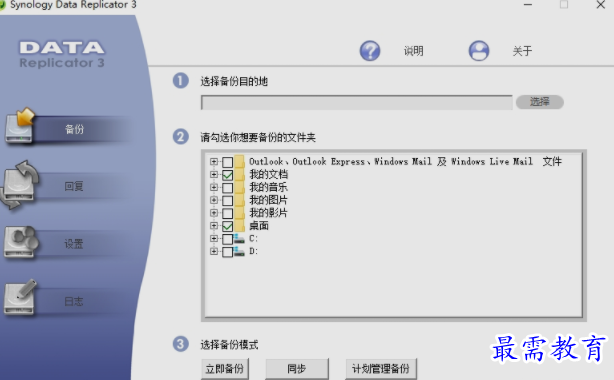The image size is (614, 380).
Task: Uncheck the 桌面 checkbox
Action: (228, 226)
